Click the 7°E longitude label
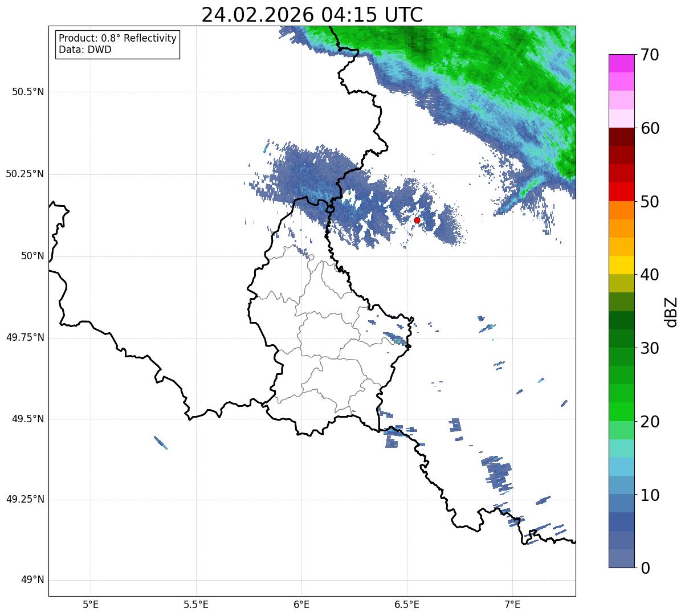685x616 pixels. coord(512,604)
